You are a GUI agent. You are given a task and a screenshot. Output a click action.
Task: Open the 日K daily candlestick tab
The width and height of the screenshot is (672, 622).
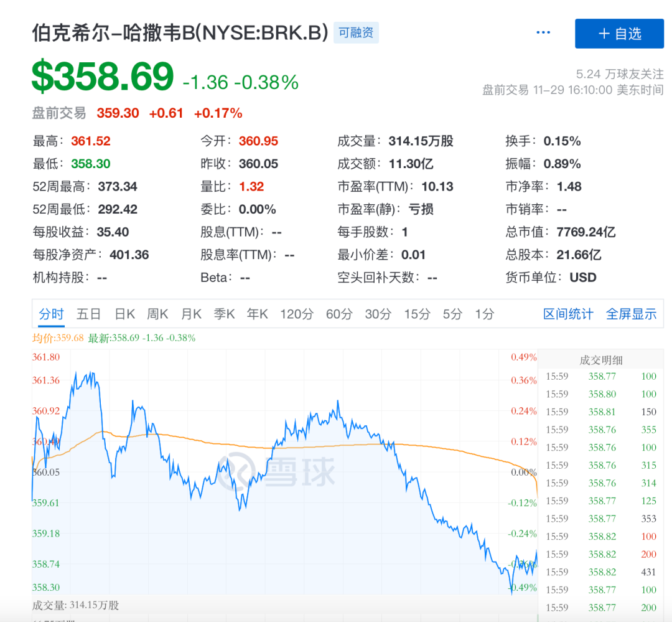[124, 314]
